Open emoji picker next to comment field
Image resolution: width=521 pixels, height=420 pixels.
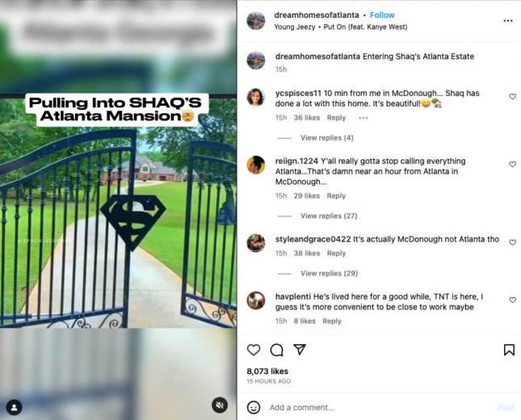(x=254, y=407)
